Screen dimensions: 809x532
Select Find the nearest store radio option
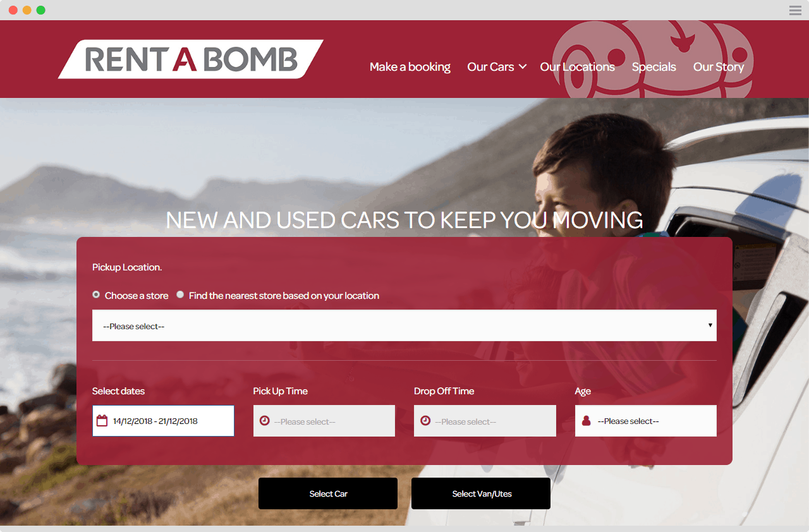[x=180, y=294]
